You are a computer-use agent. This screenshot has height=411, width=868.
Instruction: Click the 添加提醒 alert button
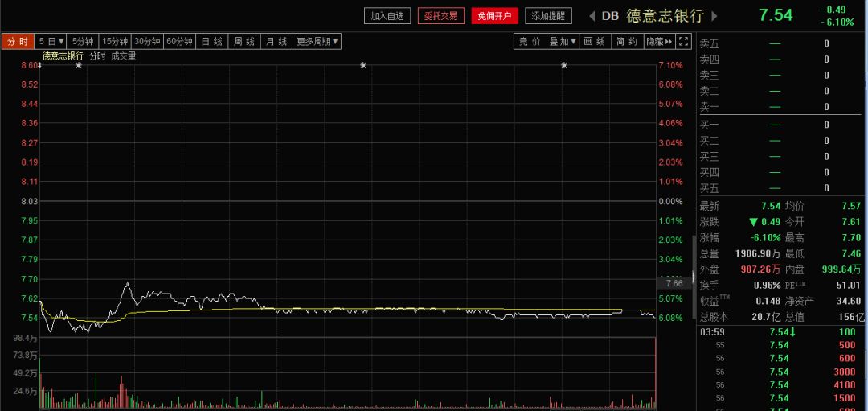548,16
